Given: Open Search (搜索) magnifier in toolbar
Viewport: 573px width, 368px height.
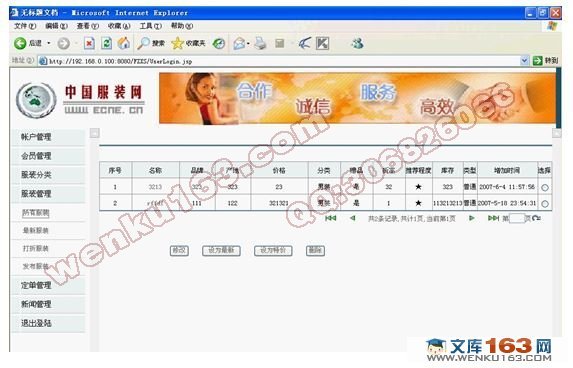Looking at the screenshot, I should pyautogui.click(x=151, y=43).
